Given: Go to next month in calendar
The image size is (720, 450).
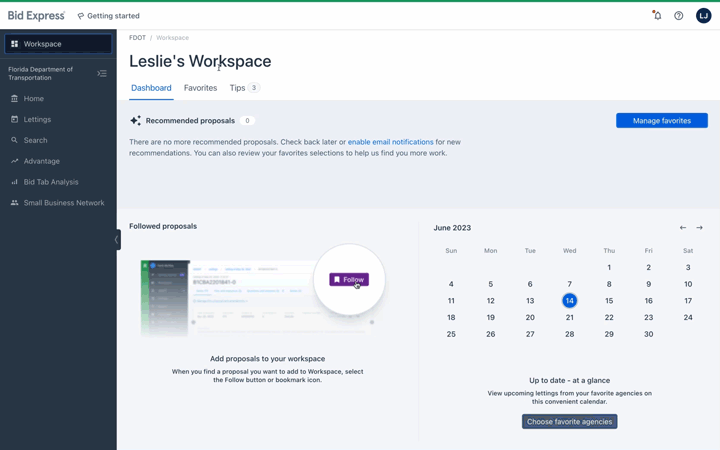Looking at the screenshot, I should pos(699,228).
